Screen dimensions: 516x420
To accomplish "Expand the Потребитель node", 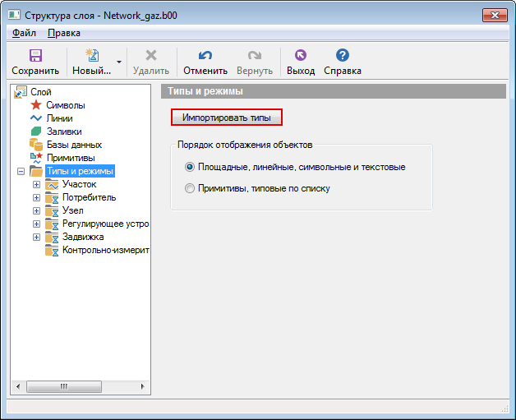I will [x=36, y=198].
